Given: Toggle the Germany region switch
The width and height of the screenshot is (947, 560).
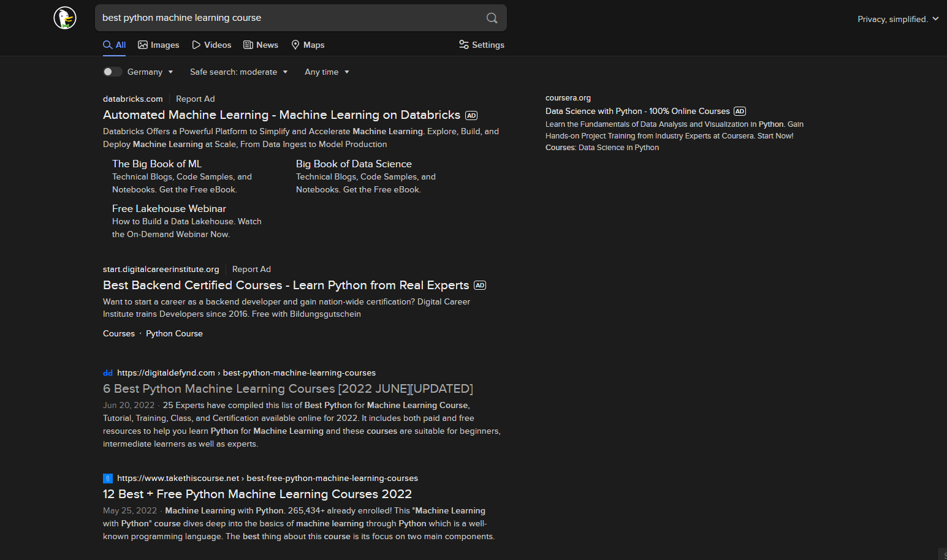Looking at the screenshot, I should coord(112,72).
